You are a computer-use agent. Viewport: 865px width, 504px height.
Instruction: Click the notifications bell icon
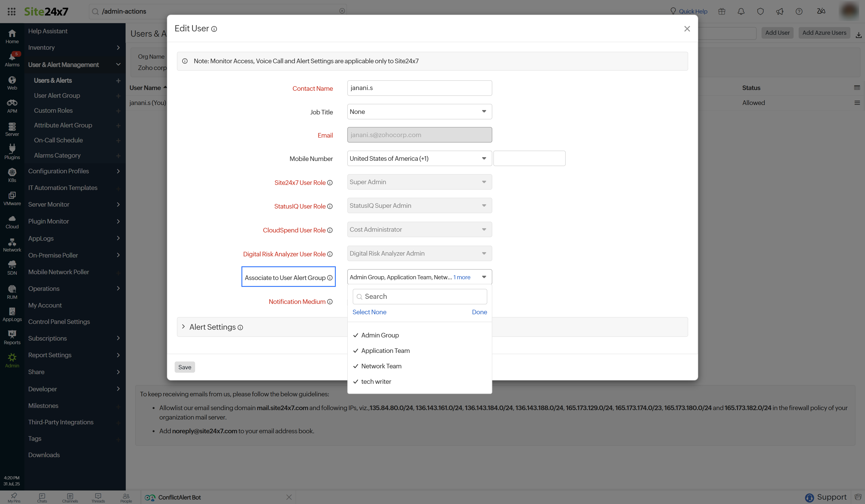741,11
